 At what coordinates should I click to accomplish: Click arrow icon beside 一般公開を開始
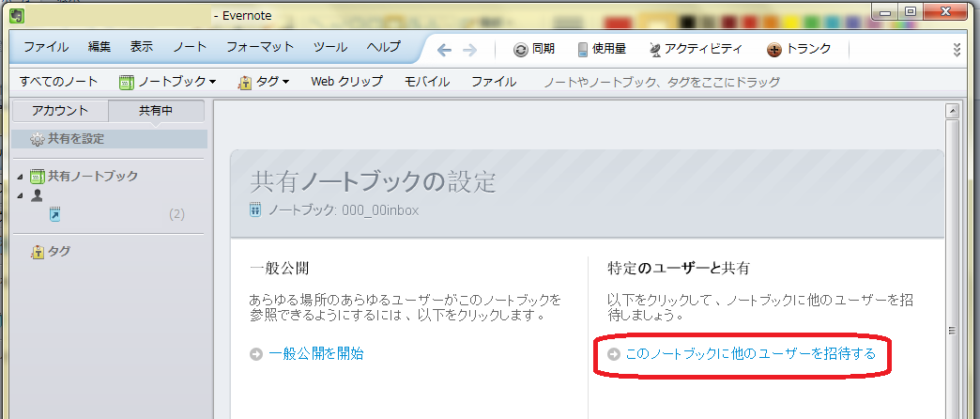tap(255, 354)
